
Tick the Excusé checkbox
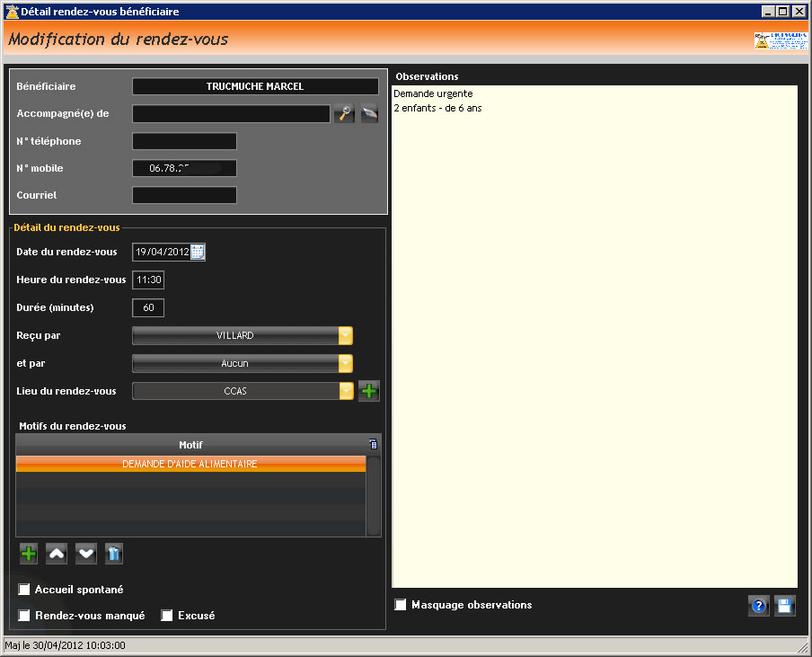tap(167, 616)
